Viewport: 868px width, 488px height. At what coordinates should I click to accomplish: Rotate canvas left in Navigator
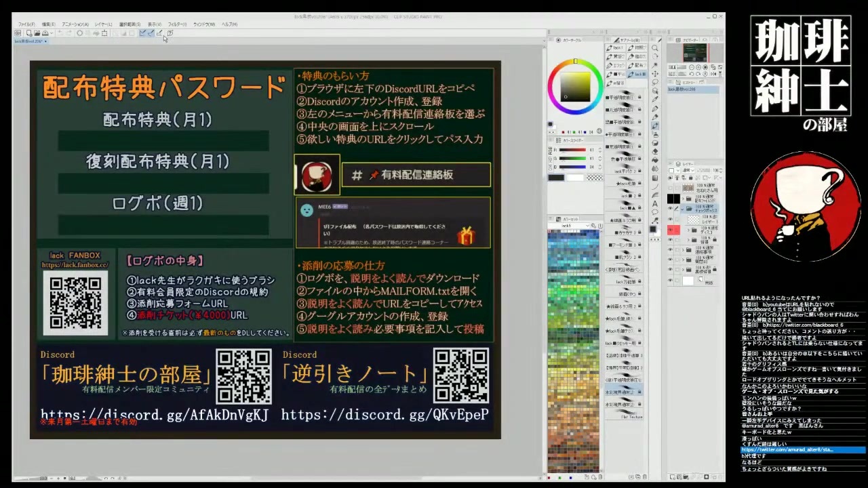click(x=692, y=74)
